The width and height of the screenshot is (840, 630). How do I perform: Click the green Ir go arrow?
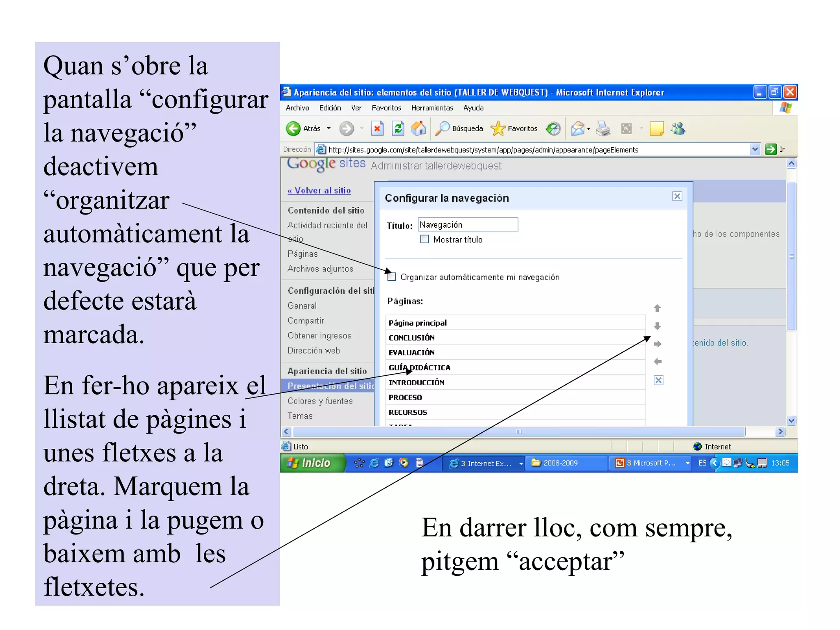pos(771,149)
